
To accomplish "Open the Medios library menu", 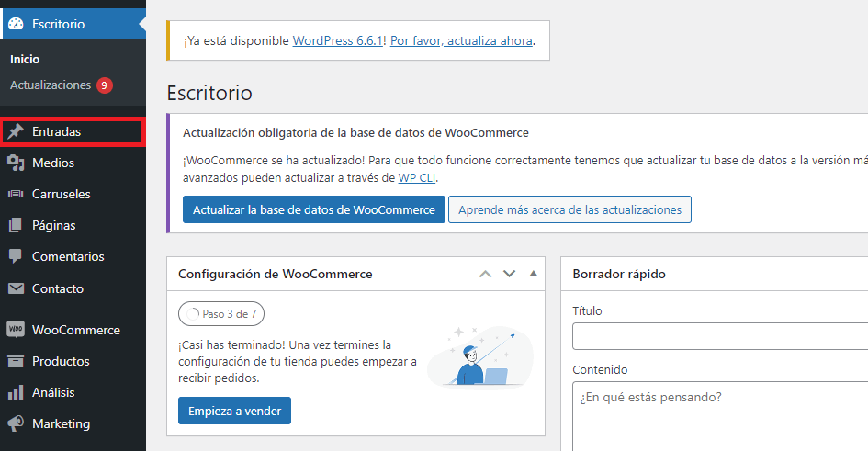I will (73, 163).
